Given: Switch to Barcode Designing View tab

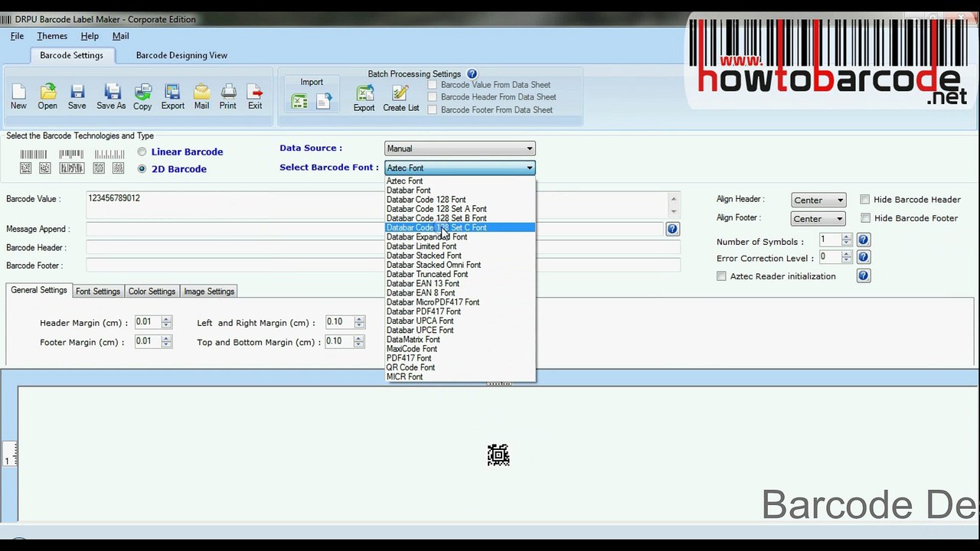Looking at the screenshot, I should (181, 55).
